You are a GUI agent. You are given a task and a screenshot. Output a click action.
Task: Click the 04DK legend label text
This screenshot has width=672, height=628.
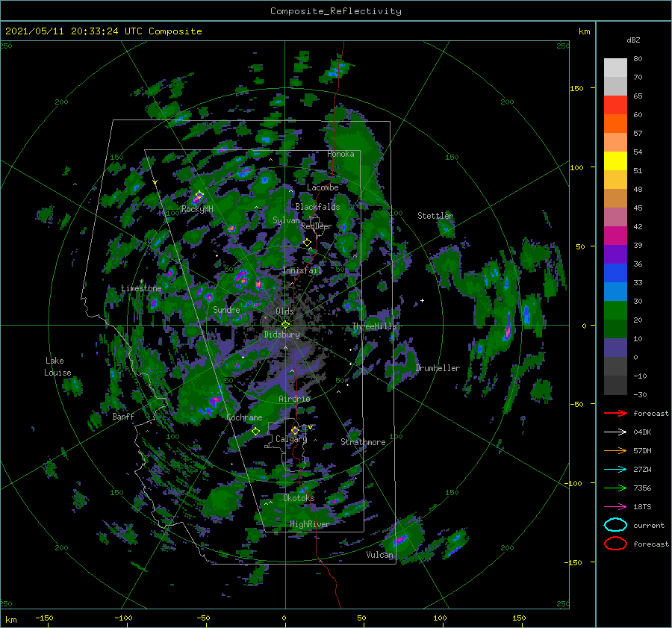tap(642, 432)
